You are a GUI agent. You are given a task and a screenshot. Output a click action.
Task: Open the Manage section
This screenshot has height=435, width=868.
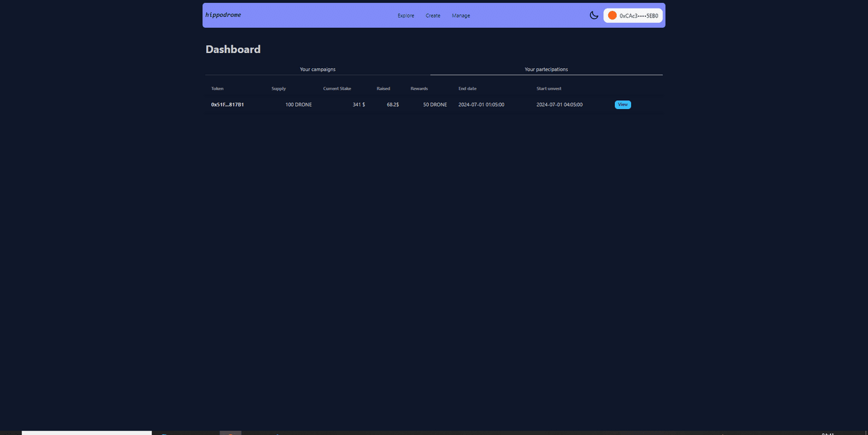[x=461, y=16]
